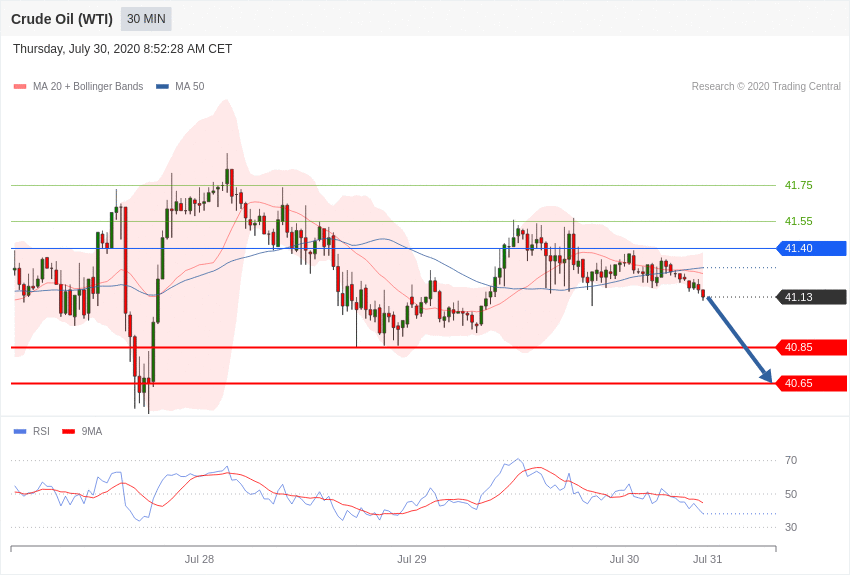Click the Jul 28 date axis label

click(x=199, y=559)
